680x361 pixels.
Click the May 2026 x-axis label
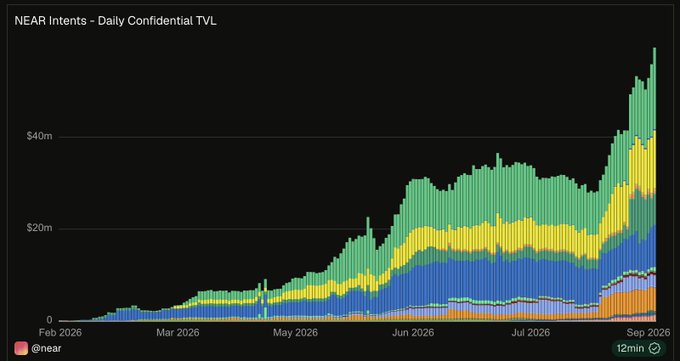click(x=295, y=333)
